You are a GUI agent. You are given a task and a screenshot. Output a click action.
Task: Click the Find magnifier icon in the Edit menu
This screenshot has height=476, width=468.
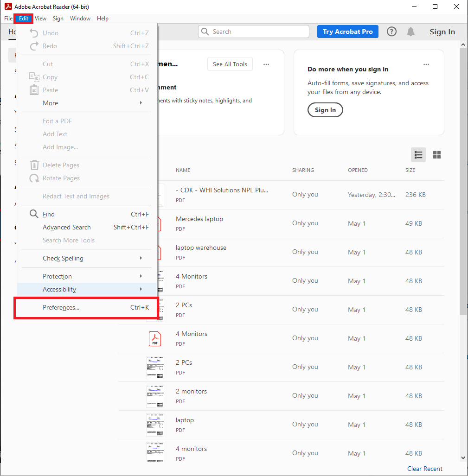(34, 214)
